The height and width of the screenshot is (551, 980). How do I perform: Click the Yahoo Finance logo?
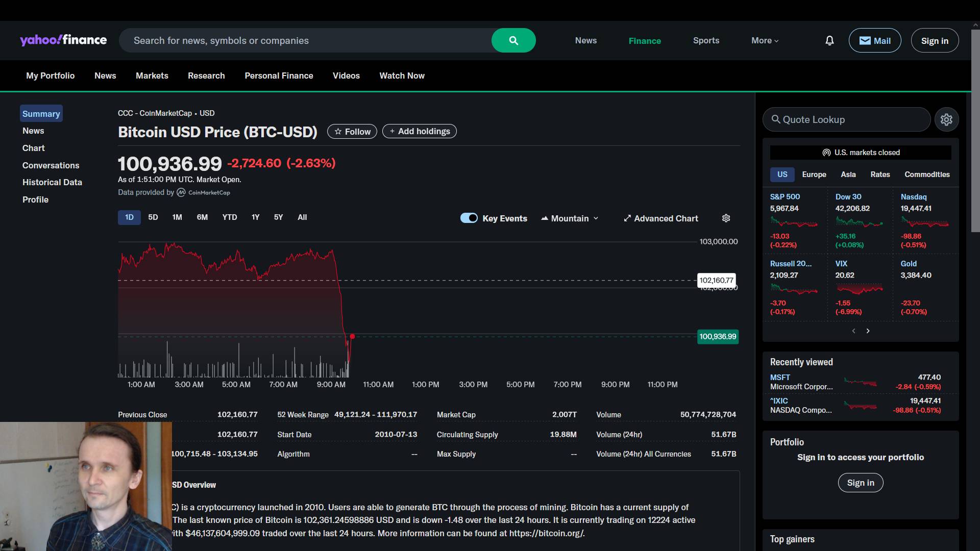pyautogui.click(x=63, y=40)
